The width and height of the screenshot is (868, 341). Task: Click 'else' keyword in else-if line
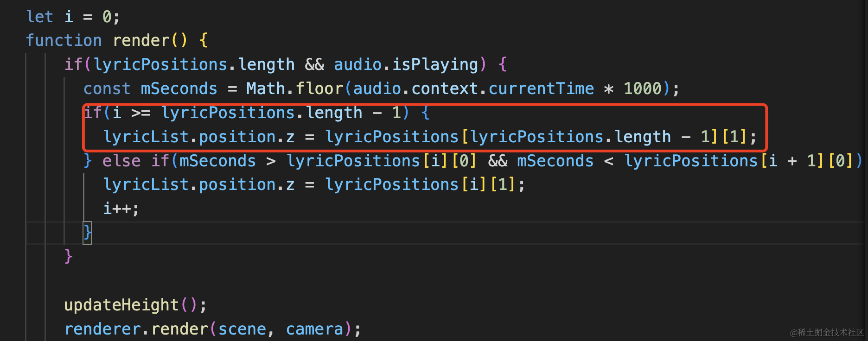(121, 161)
